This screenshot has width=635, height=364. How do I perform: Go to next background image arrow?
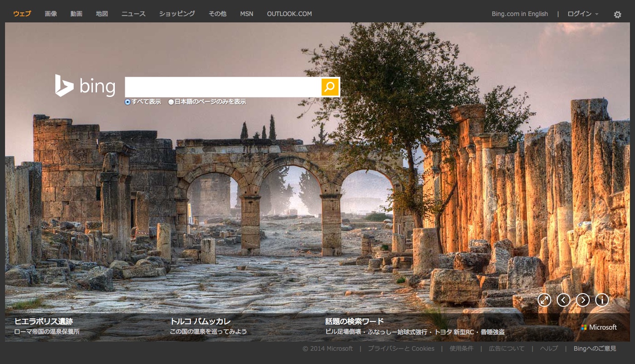pyautogui.click(x=582, y=300)
